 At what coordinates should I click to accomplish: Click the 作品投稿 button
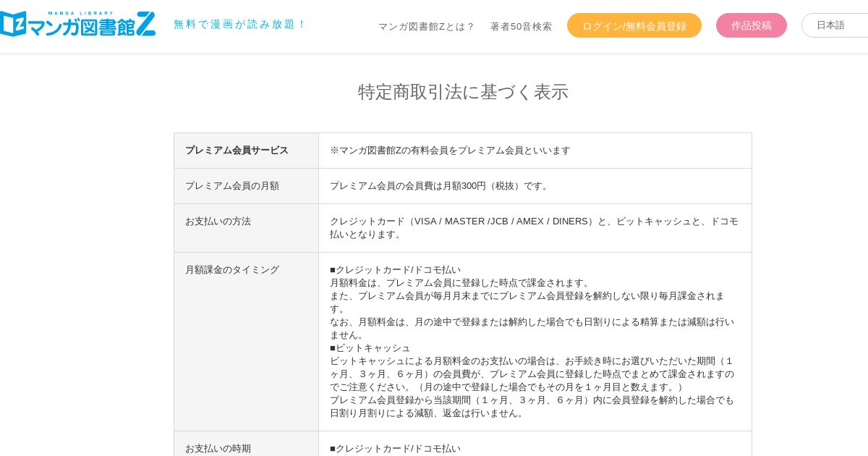pos(752,25)
